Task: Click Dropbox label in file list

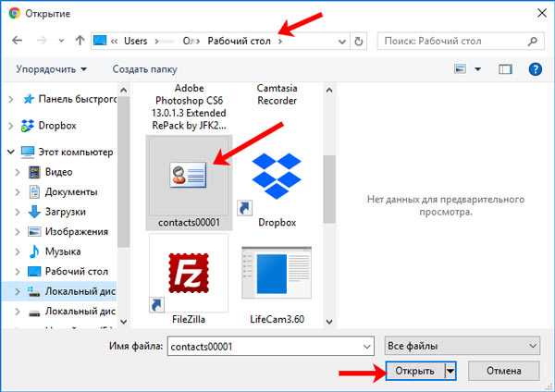Action: (x=277, y=223)
